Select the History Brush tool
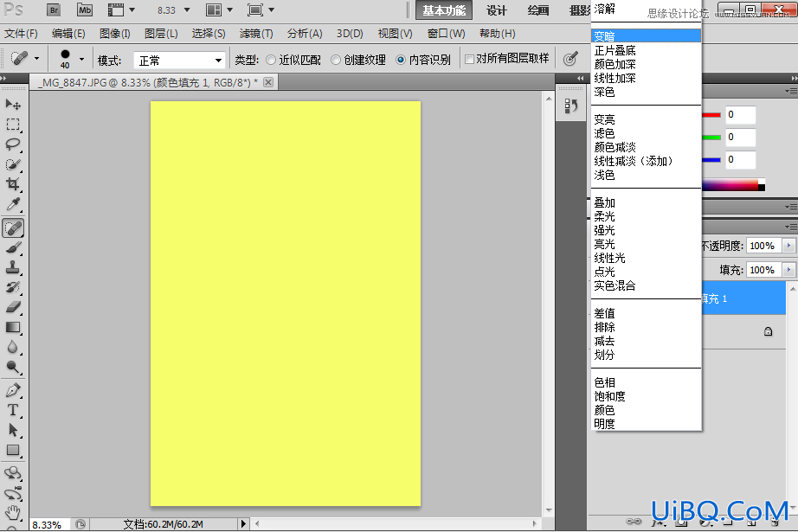 point(13,287)
